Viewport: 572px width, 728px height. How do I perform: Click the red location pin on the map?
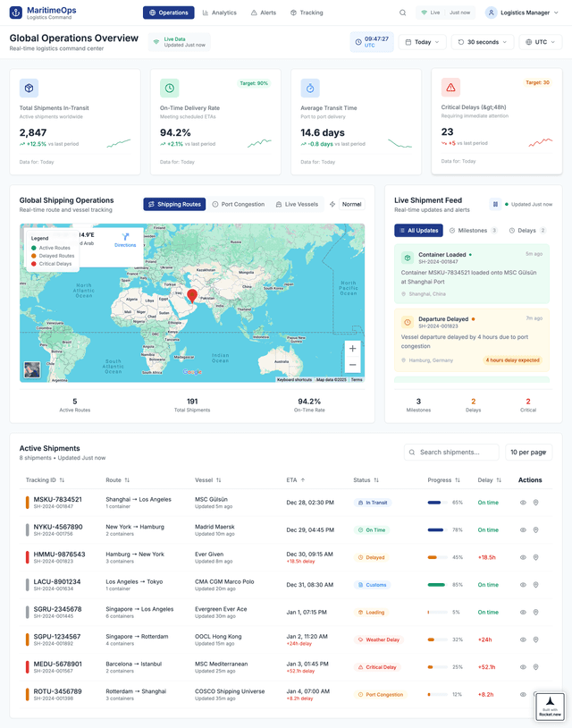(x=192, y=295)
